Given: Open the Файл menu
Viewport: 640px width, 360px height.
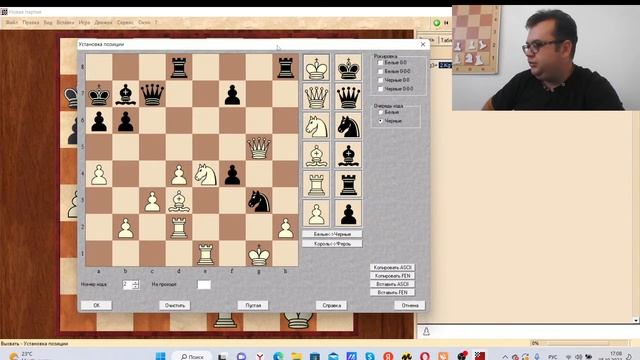Looking at the screenshot, I should point(11,22).
